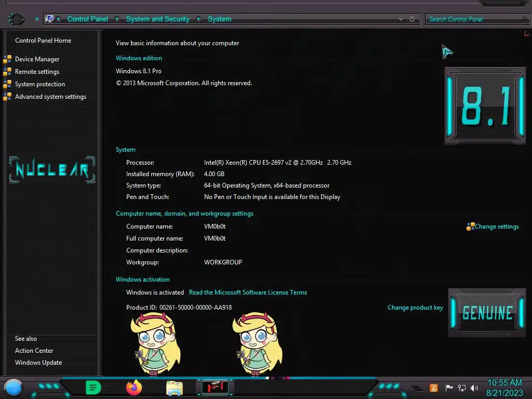Open the taskbar clock showing 10:55 AM

[x=504, y=388]
